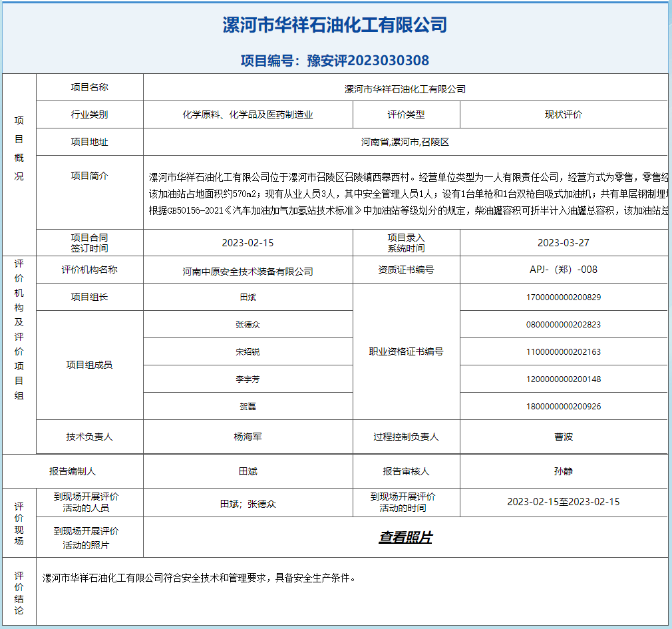Select certificate number 1200000000200148
This screenshot has height=629, width=672.
click(x=563, y=379)
